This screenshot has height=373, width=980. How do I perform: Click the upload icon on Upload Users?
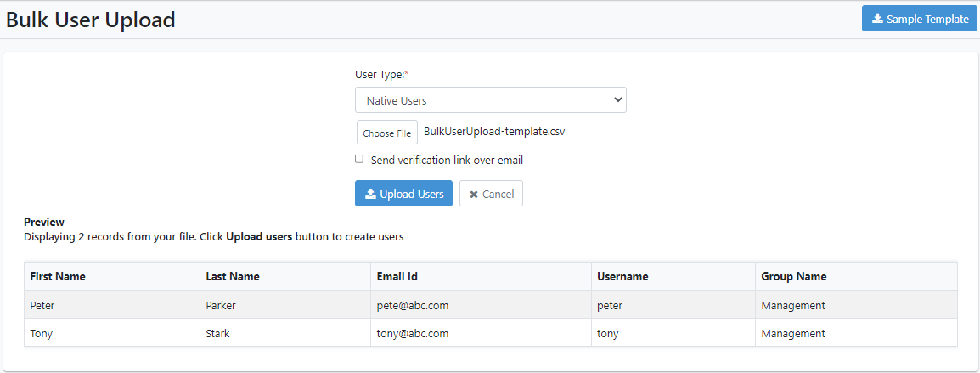point(370,194)
